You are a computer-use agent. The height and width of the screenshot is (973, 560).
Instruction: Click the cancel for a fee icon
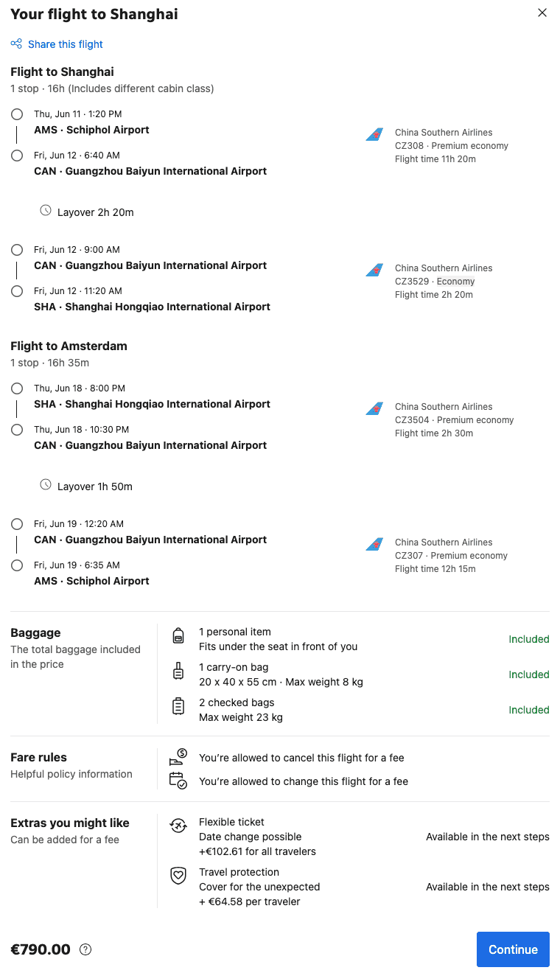tap(178, 757)
